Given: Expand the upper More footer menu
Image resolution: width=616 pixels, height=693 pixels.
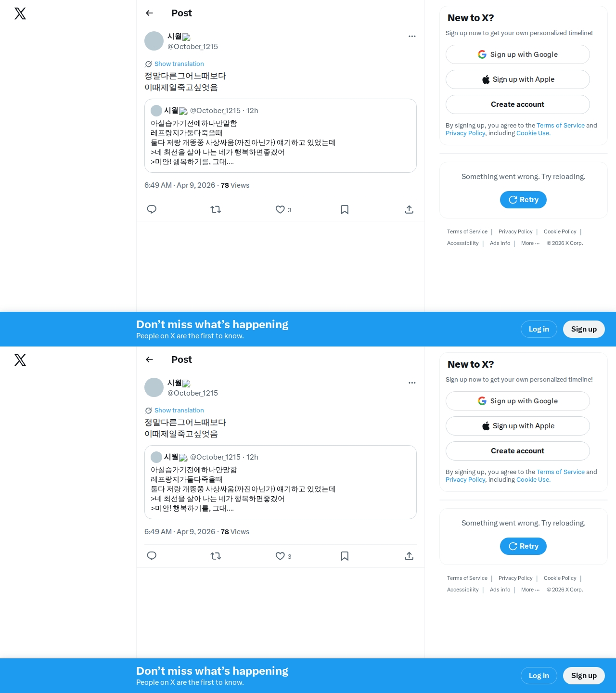Looking at the screenshot, I should [x=530, y=243].
